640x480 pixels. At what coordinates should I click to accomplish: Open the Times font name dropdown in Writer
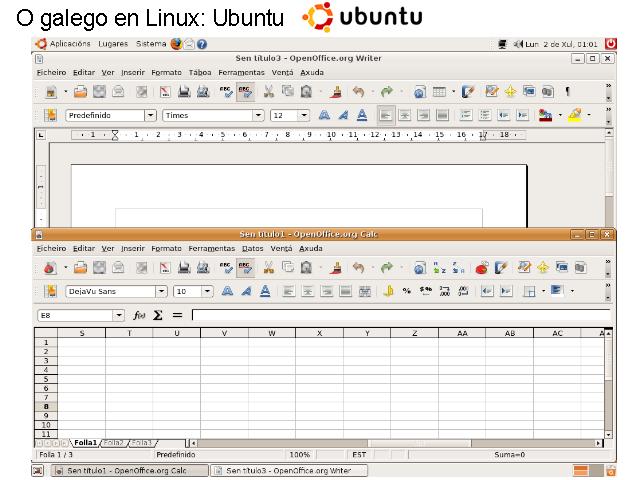pos(257,115)
